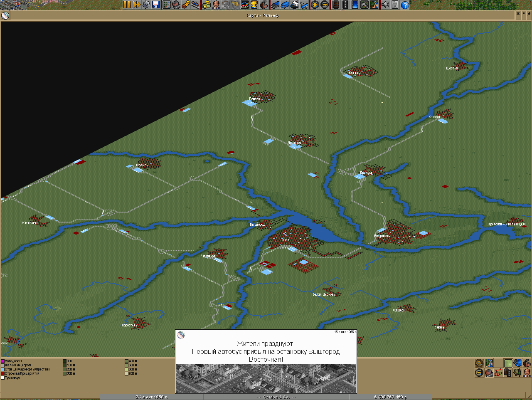
Task: Open road construction tool
Action: click(x=345, y=5)
